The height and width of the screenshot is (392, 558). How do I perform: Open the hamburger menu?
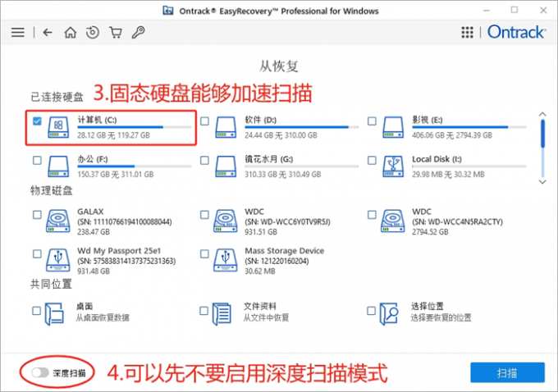pos(18,33)
